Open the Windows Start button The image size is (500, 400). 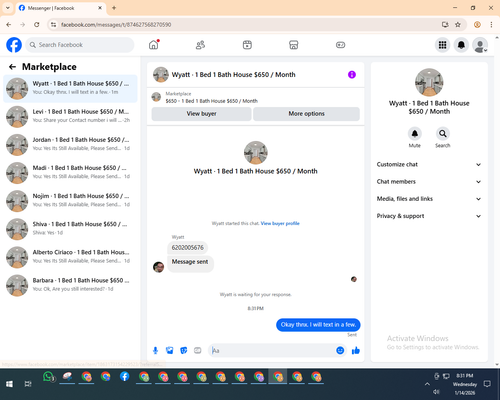(9, 384)
